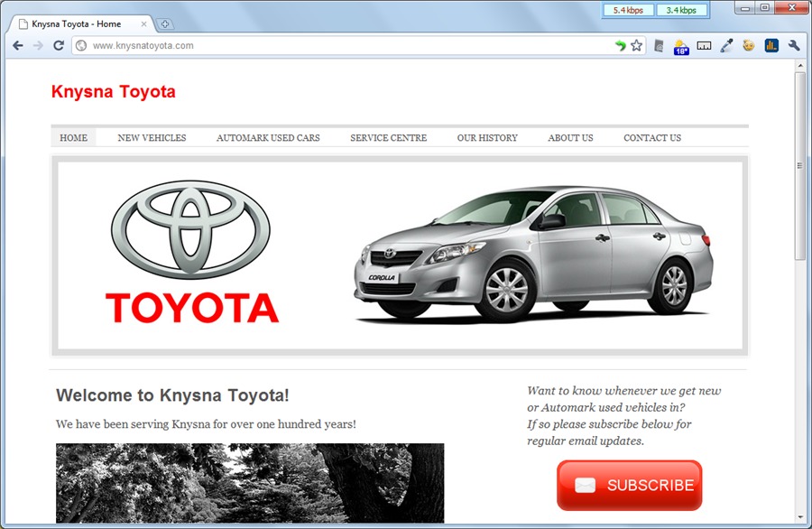Click the scrollbar down arrow
812x529 pixels.
800,517
